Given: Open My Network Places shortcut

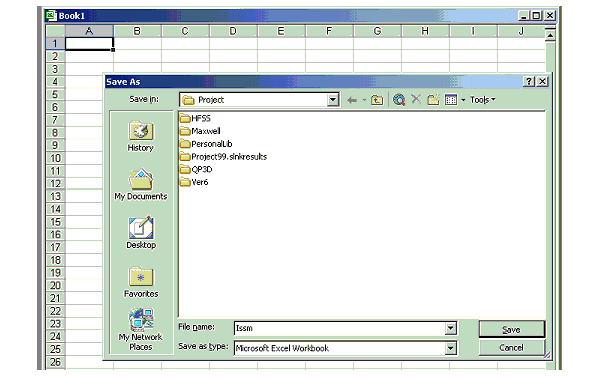Looking at the screenshot, I should click(140, 329).
